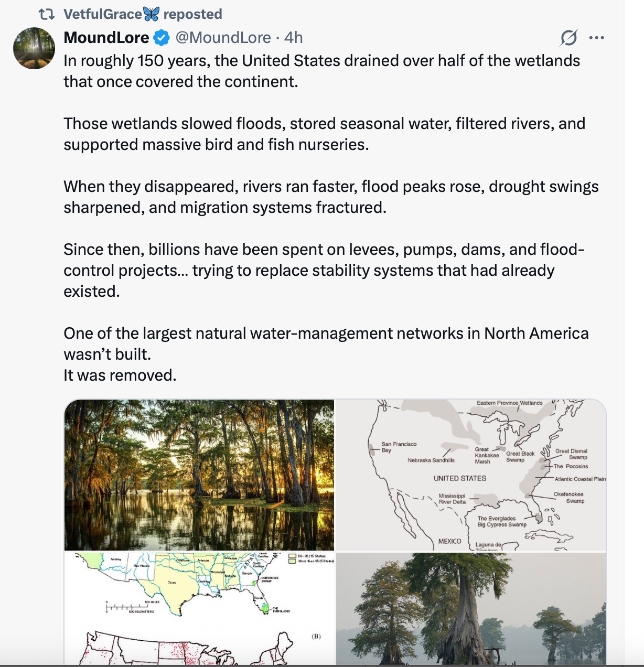Open the wetlands map labeled UNITED STATES

pos(470,475)
